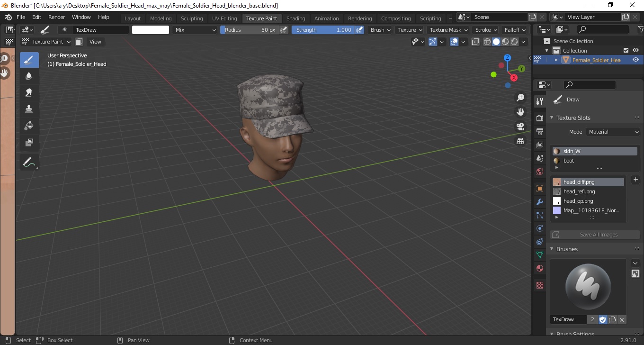Image resolution: width=644 pixels, height=345 pixels.
Task: Open the World properties tab
Action: point(539,172)
